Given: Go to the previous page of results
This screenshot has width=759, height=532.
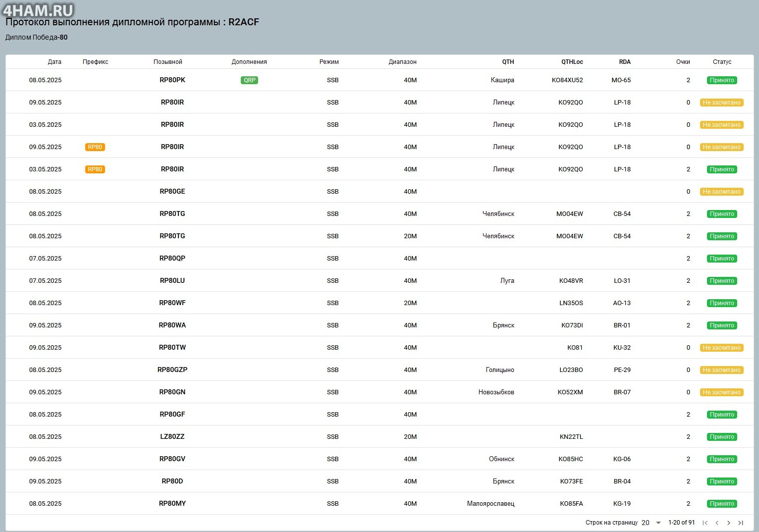Looking at the screenshot, I should pyautogui.click(x=716, y=523).
